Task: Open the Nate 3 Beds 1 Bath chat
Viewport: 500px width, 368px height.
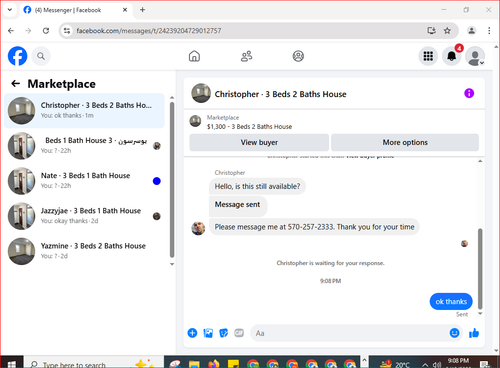Action: (x=84, y=181)
